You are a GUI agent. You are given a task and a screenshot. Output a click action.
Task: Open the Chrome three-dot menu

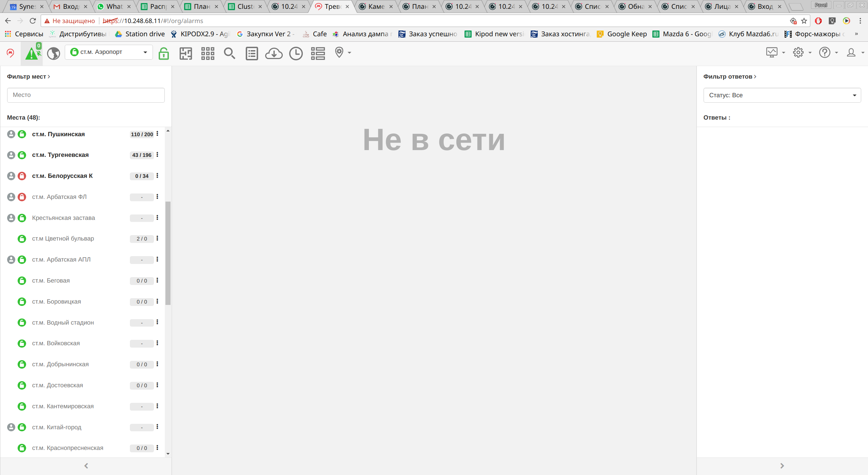pyautogui.click(x=860, y=21)
